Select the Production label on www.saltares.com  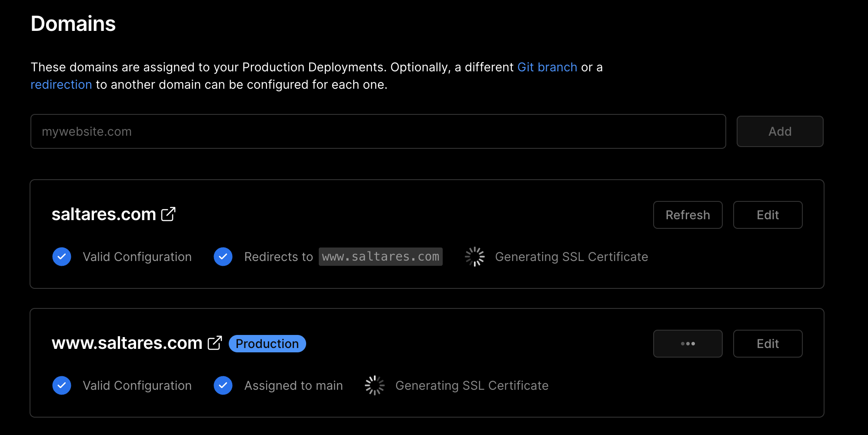267,343
